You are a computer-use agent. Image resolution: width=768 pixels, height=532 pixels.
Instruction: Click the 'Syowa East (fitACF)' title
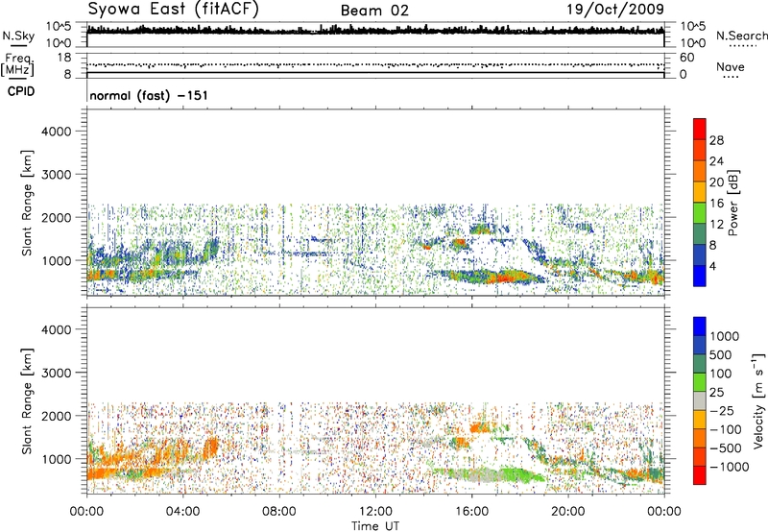pos(174,10)
